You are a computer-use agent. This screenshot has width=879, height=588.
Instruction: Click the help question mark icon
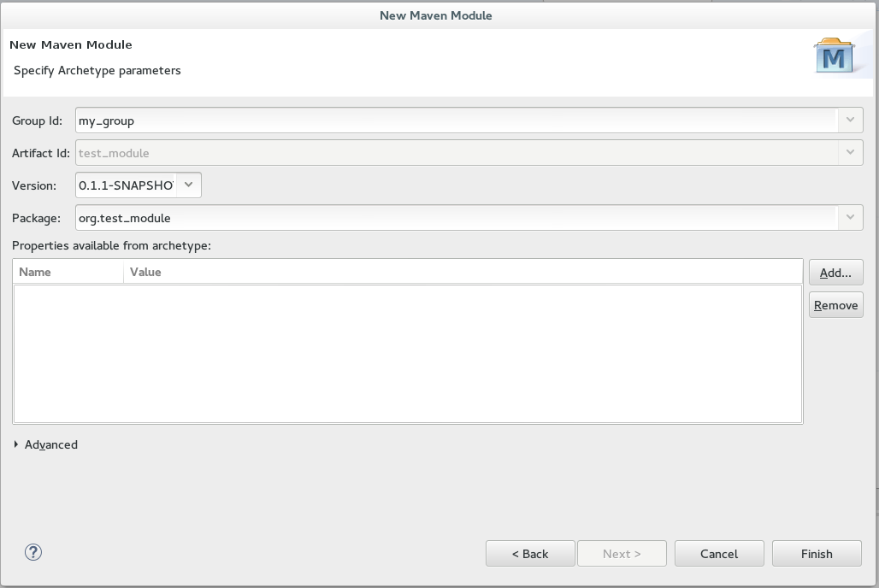pos(33,553)
